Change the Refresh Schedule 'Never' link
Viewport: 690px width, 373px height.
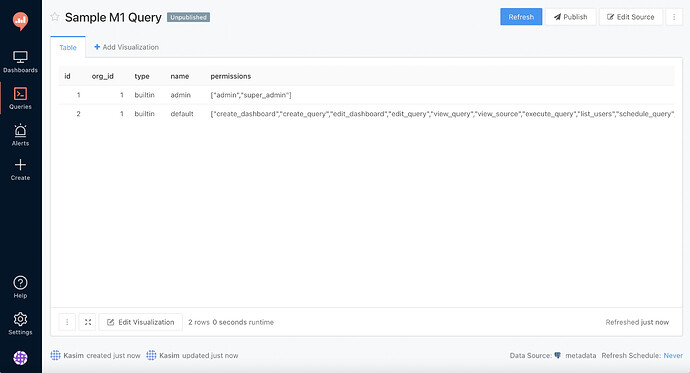(x=673, y=355)
